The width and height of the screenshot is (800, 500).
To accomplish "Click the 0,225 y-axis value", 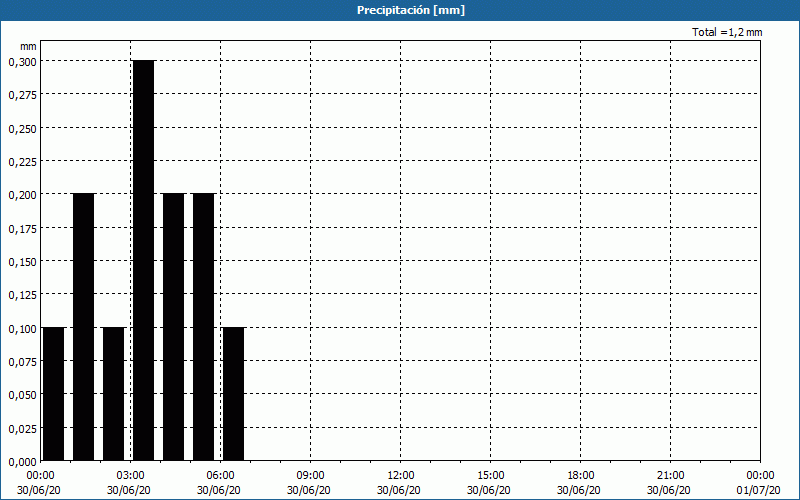I will click(x=22, y=162).
